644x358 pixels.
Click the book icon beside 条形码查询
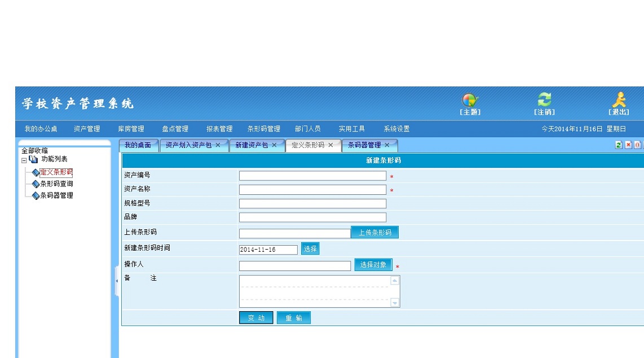(36, 184)
